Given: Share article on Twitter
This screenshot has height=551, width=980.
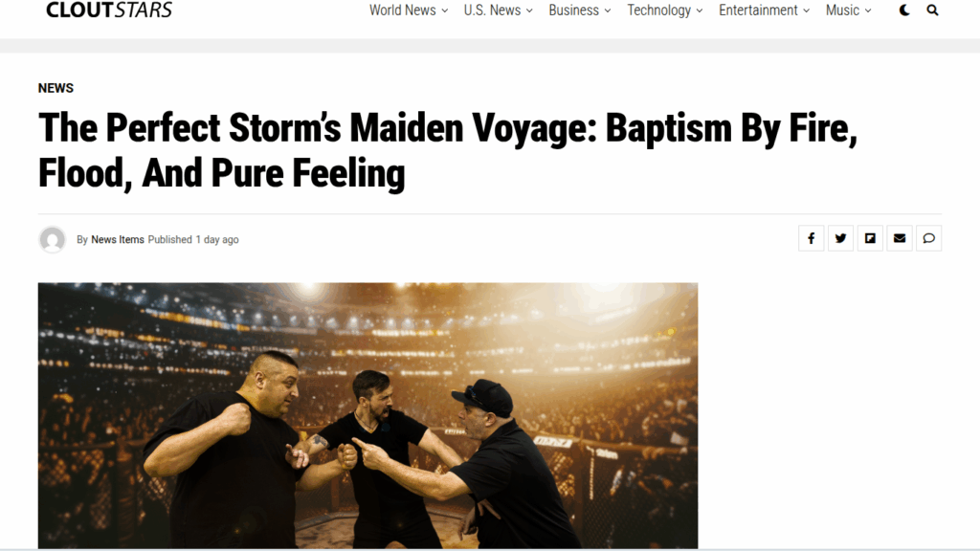Looking at the screenshot, I should pyautogui.click(x=840, y=238).
